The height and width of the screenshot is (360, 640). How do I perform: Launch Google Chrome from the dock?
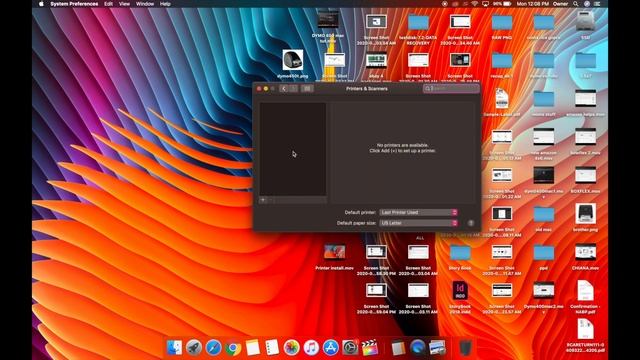(233, 347)
